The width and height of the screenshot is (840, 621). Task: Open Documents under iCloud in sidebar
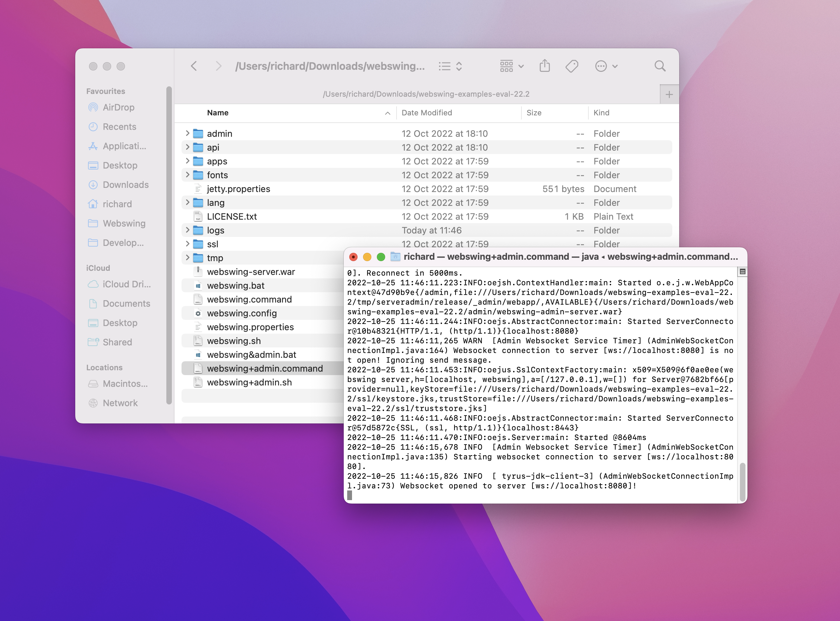tap(126, 303)
